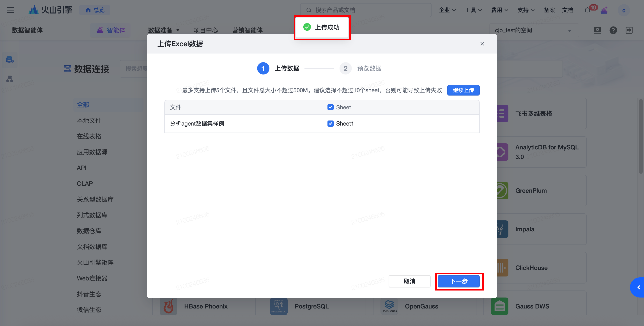
Task: Open the Impala connector card
Action: [541, 229]
